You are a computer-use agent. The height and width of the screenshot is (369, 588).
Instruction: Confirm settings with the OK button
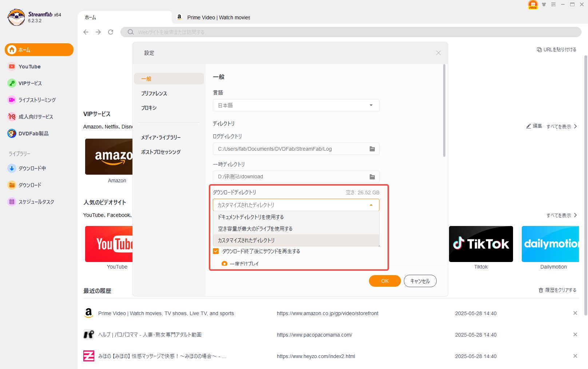coord(385,281)
